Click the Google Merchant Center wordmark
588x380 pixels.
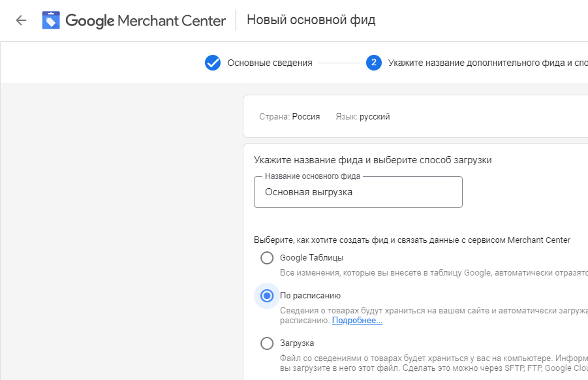tap(146, 21)
